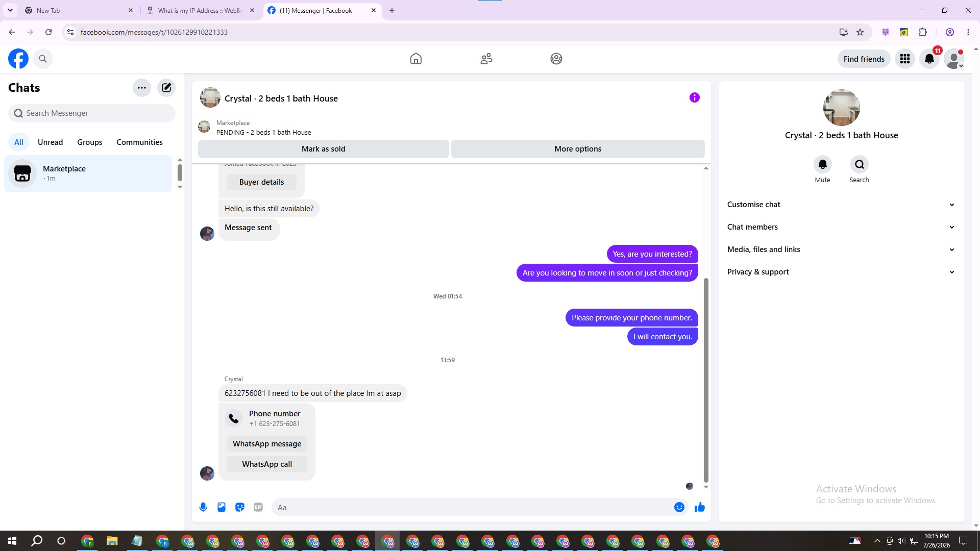The image size is (980, 551).
Task: Choose a sticker with sticker icon
Action: click(240, 507)
